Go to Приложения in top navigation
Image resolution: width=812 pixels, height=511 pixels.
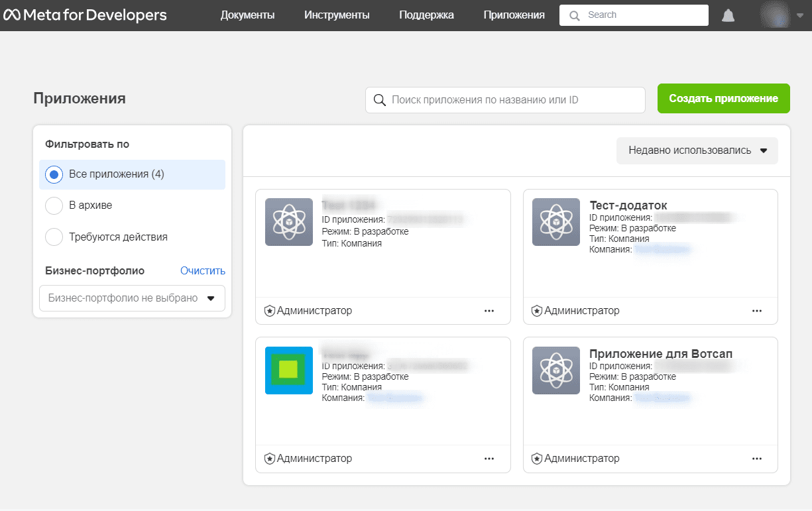coord(514,15)
